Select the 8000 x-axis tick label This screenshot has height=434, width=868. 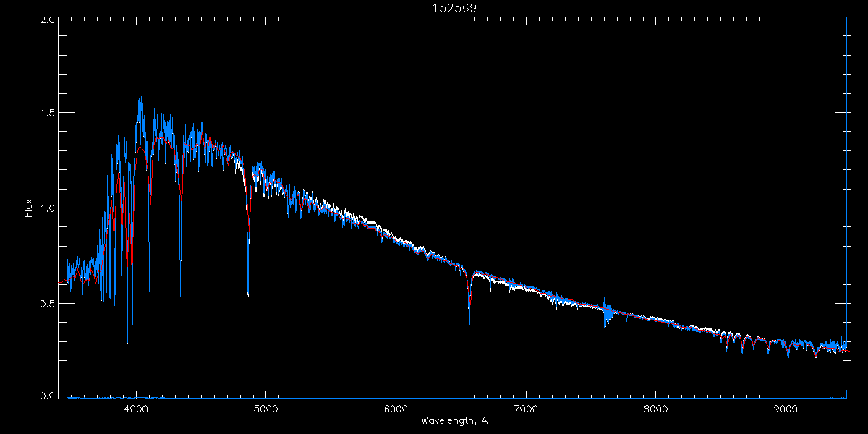coord(656,408)
